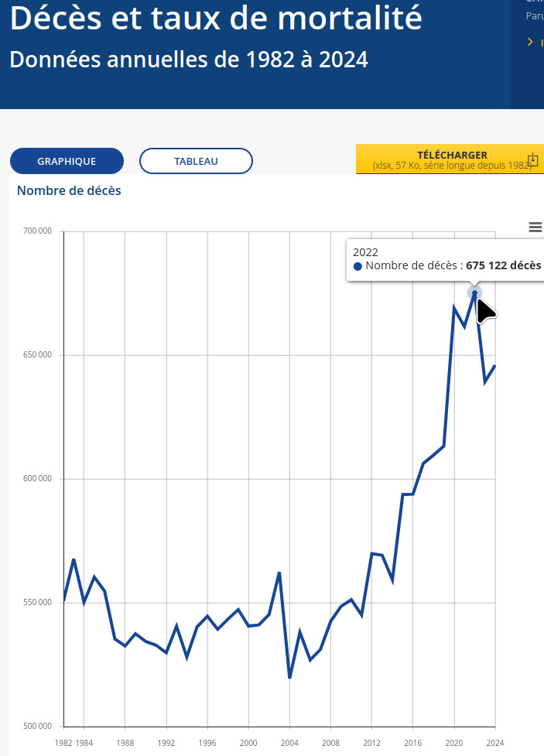544x756 pixels.
Task: Select the GRAPHIQUE tab
Action: [67, 161]
